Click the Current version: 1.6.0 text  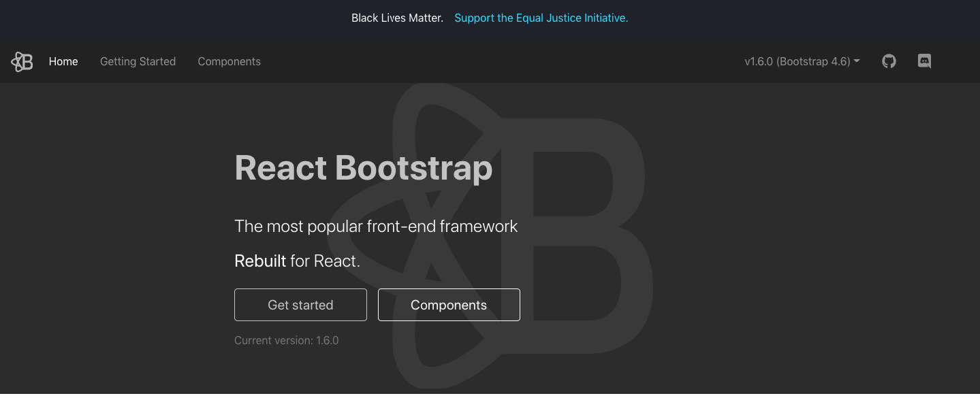pos(287,340)
